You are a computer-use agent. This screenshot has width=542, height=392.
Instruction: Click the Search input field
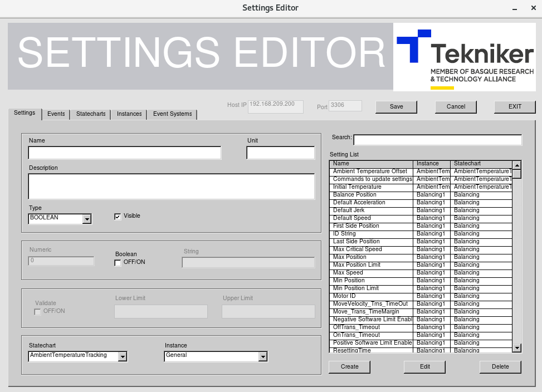point(438,140)
